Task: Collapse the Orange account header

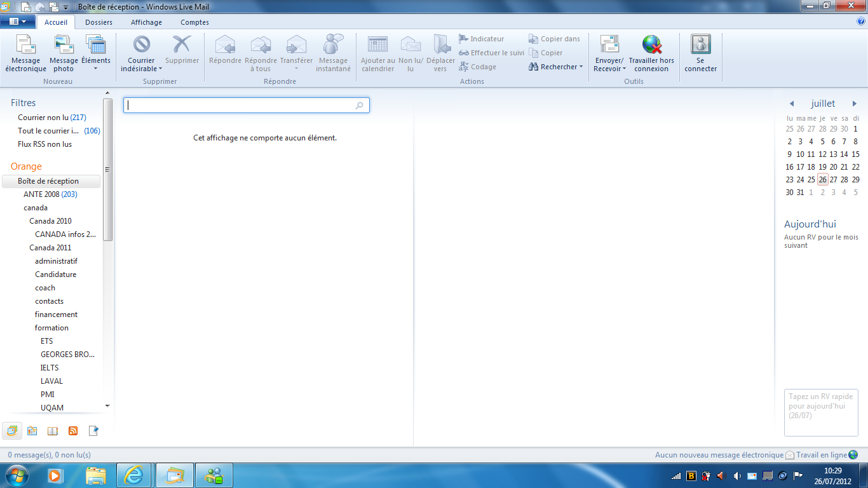Action: (x=26, y=166)
